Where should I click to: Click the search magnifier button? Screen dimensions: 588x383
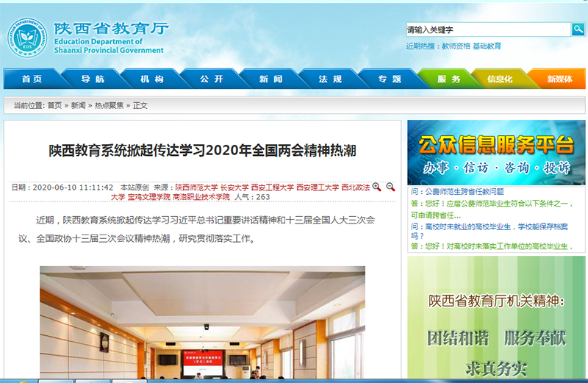(x=578, y=29)
